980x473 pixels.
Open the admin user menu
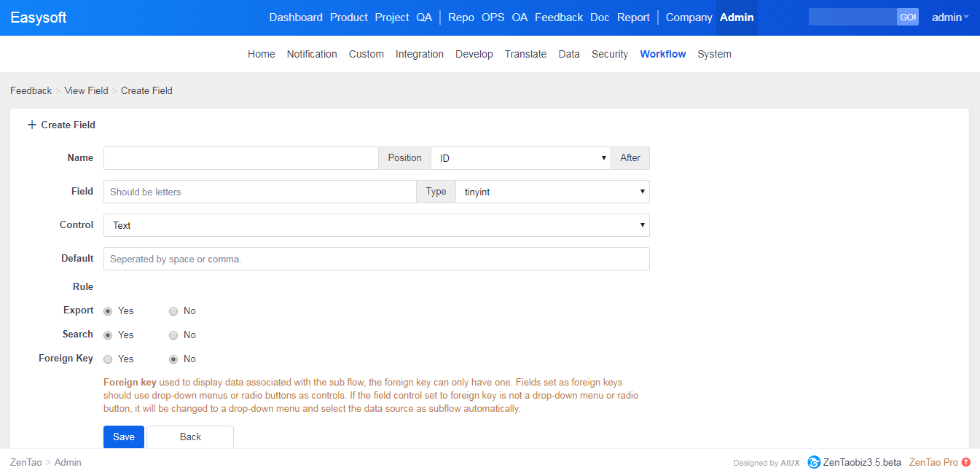[x=950, y=17]
